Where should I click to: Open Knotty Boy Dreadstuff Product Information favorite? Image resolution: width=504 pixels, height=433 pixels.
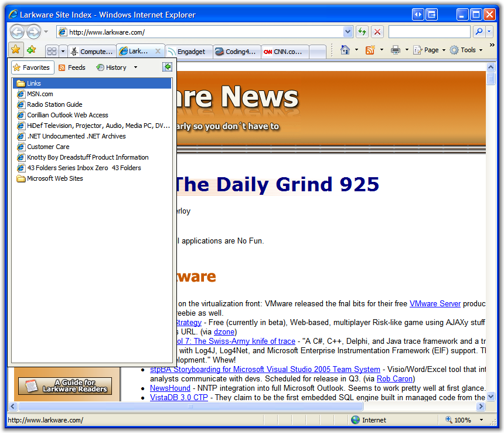[92, 157]
